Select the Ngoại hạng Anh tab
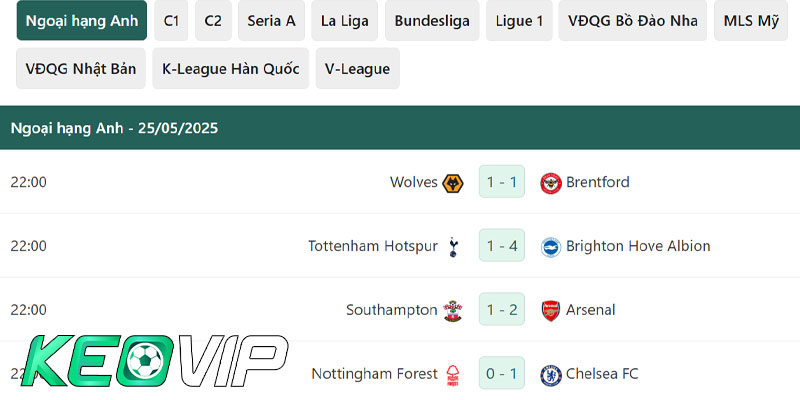The width and height of the screenshot is (800, 400). [82, 20]
